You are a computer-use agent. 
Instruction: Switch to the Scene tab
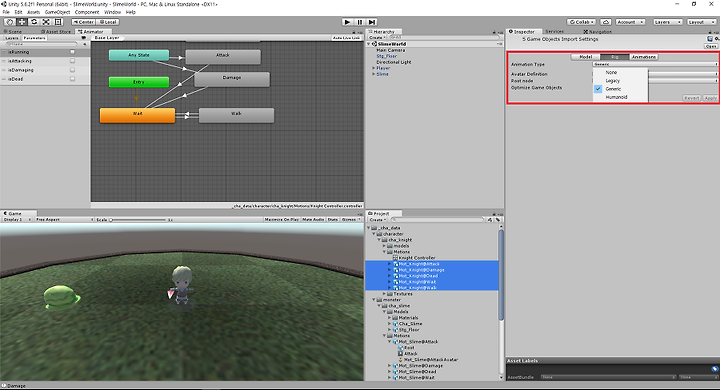(x=13, y=32)
